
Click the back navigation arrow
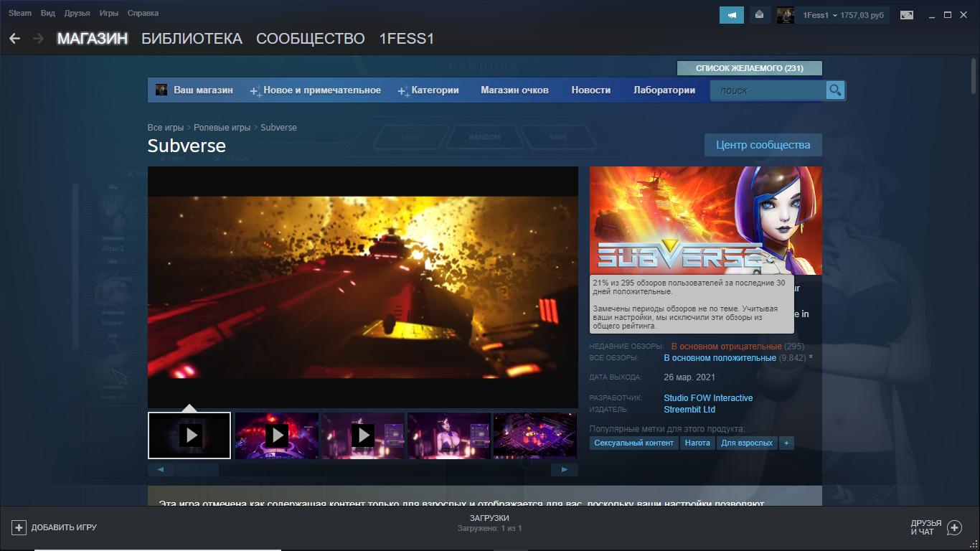coord(14,39)
